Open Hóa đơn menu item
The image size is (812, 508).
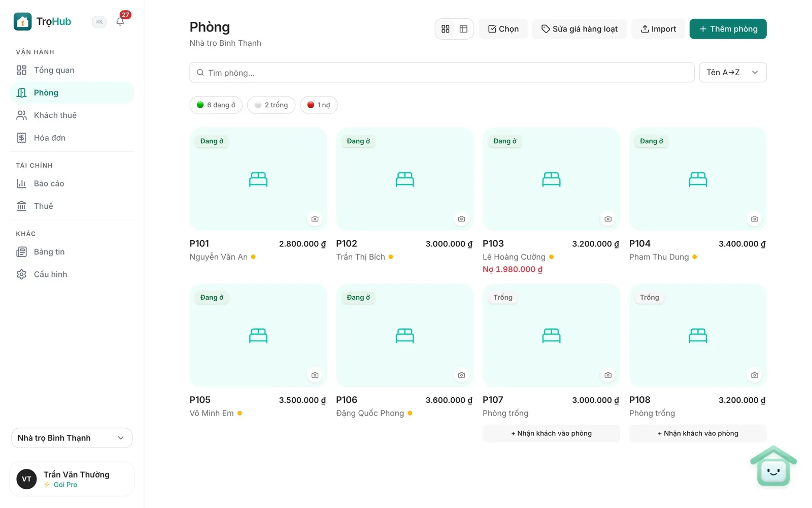(x=72, y=138)
